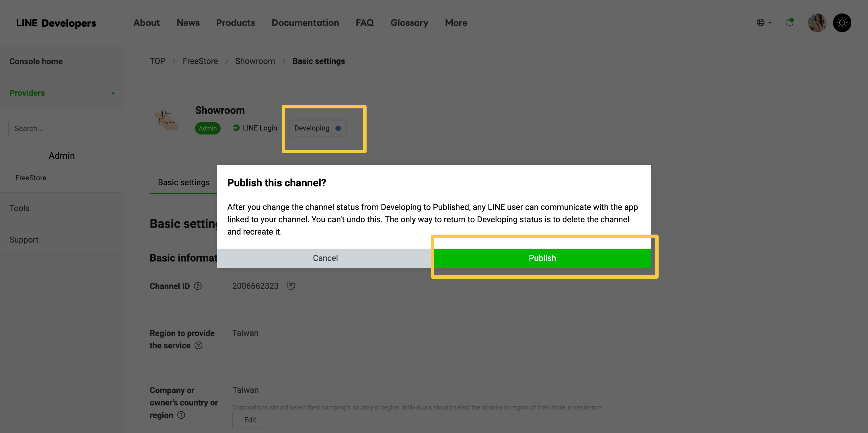Viewport: 868px width, 433px height.
Task: Collapse the Providers section arrow
Action: click(113, 93)
